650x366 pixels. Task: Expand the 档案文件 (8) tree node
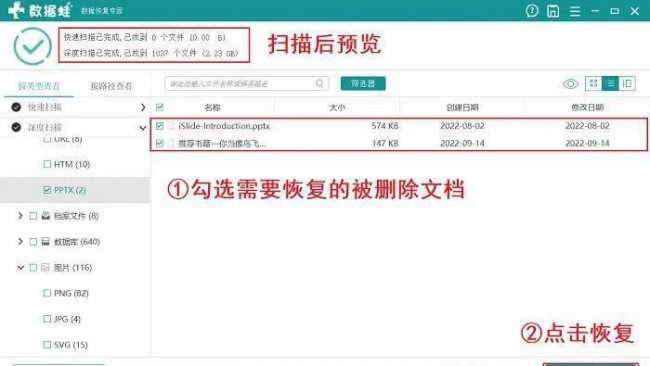20,216
